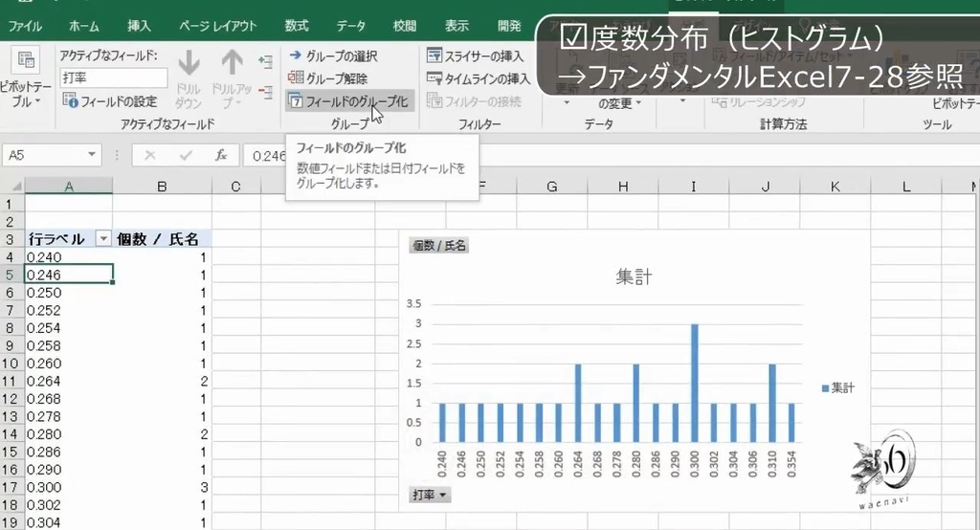Screen dimensions: 980x530
Task: Open the 表示 tab
Action: coord(457,26)
